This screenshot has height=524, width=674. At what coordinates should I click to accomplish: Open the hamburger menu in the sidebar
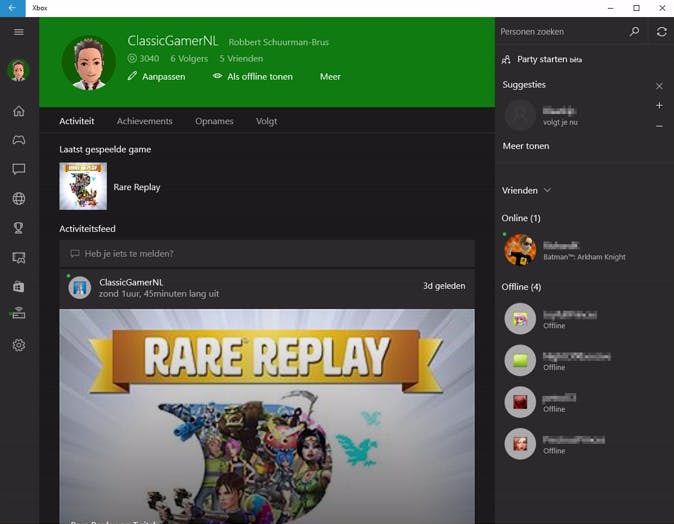[18, 32]
